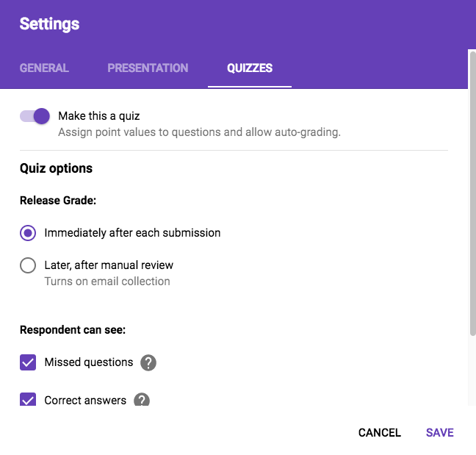Screen dimensions: 476x455
Task: Click the Release Grade label
Action: pos(58,201)
